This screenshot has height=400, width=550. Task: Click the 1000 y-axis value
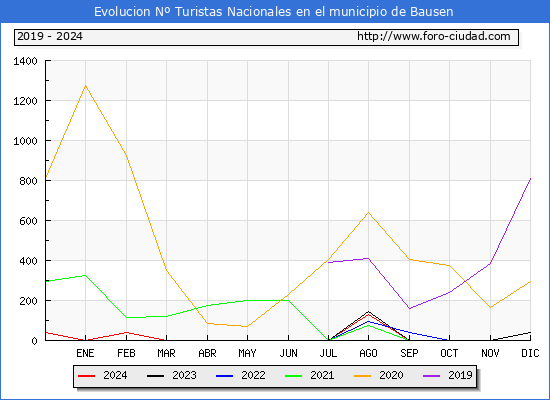(x=25, y=141)
